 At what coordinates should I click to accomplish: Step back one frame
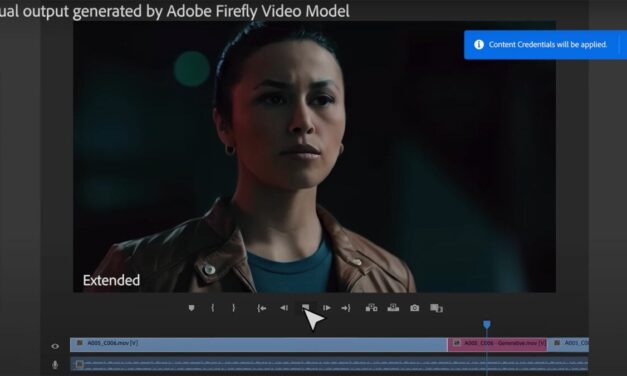284,308
